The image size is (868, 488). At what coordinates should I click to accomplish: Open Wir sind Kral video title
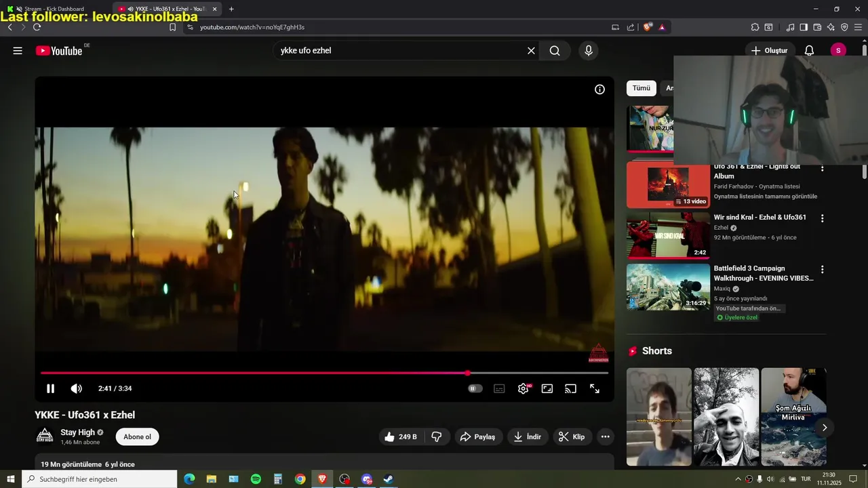click(x=759, y=218)
